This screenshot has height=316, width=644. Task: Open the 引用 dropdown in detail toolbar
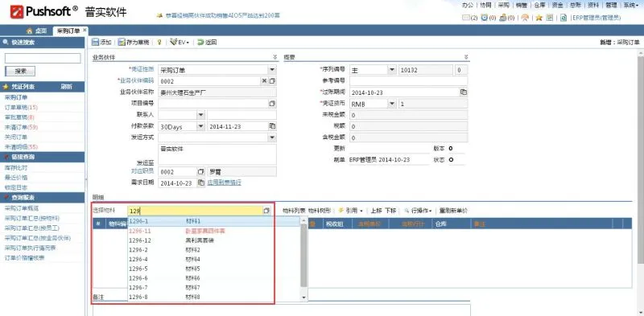(x=351, y=211)
